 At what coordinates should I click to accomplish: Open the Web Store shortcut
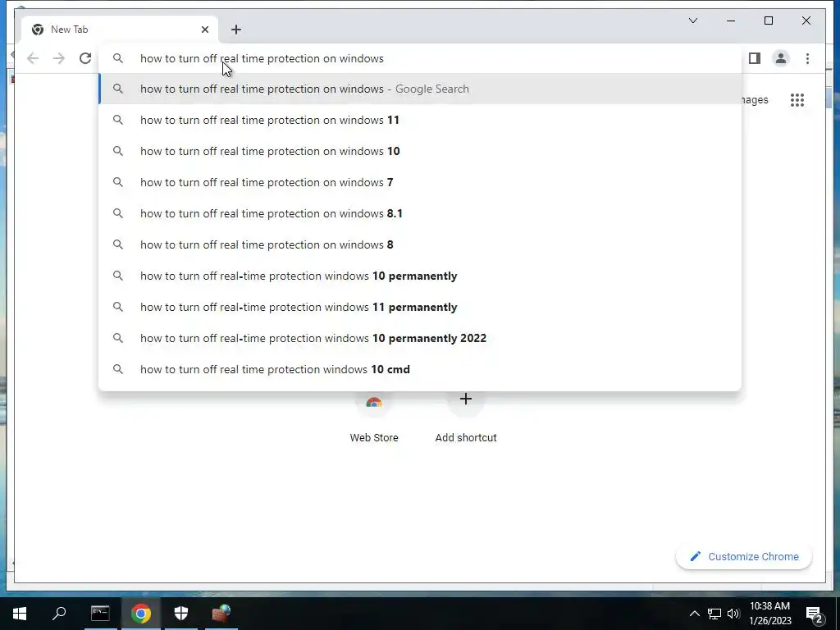click(374, 419)
